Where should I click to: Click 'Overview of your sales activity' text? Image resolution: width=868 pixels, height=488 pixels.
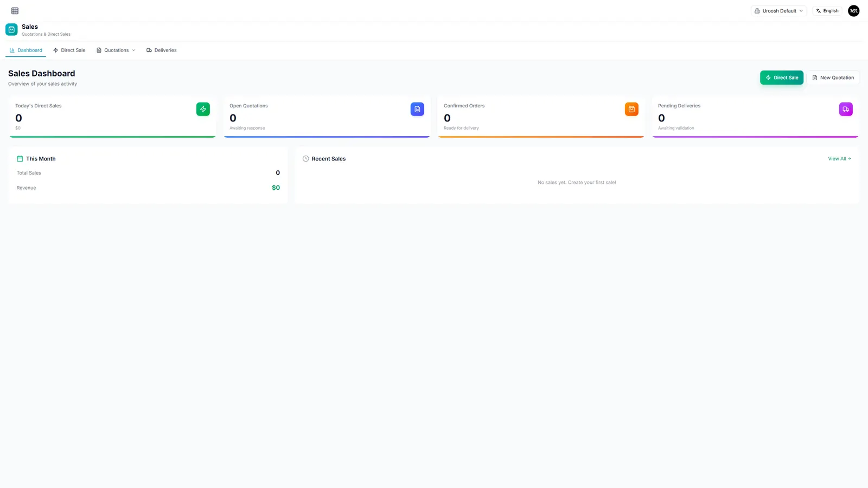[x=42, y=84]
